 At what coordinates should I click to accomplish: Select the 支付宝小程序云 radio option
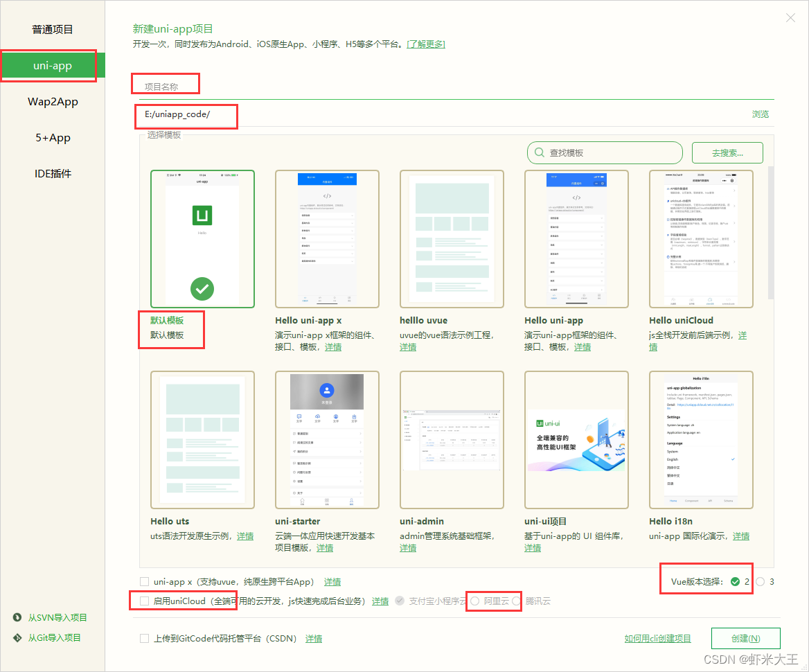(400, 601)
